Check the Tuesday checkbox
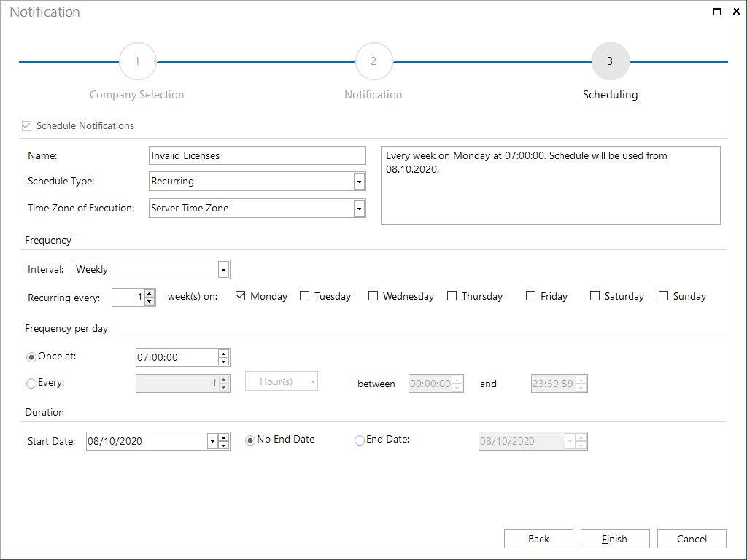 click(x=304, y=296)
